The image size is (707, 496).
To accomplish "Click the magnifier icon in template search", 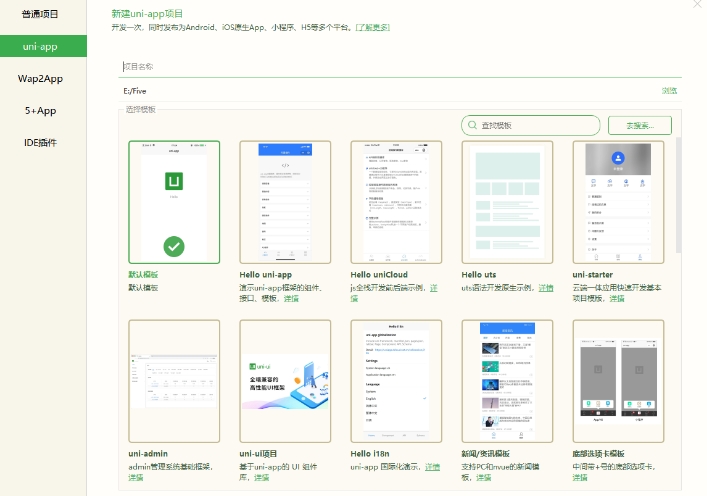I will 472,125.
